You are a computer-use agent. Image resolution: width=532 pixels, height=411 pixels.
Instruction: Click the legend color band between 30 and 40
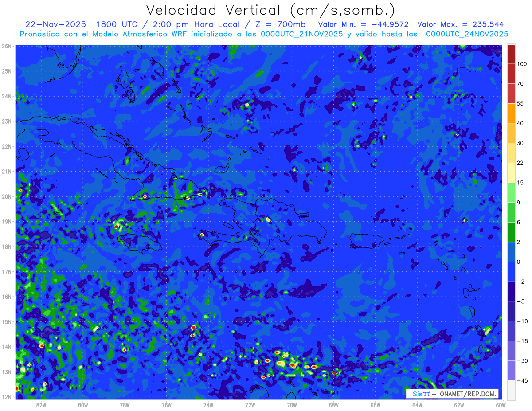511,133
